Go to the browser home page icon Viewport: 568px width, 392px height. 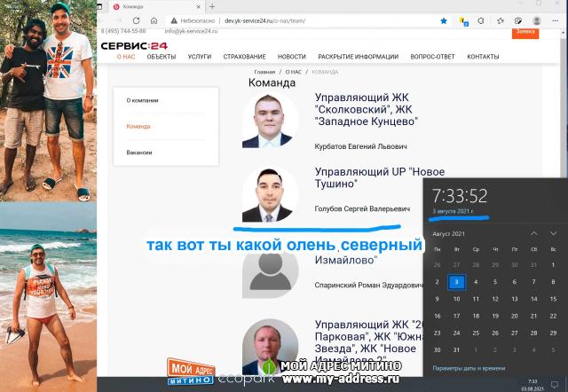(154, 20)
